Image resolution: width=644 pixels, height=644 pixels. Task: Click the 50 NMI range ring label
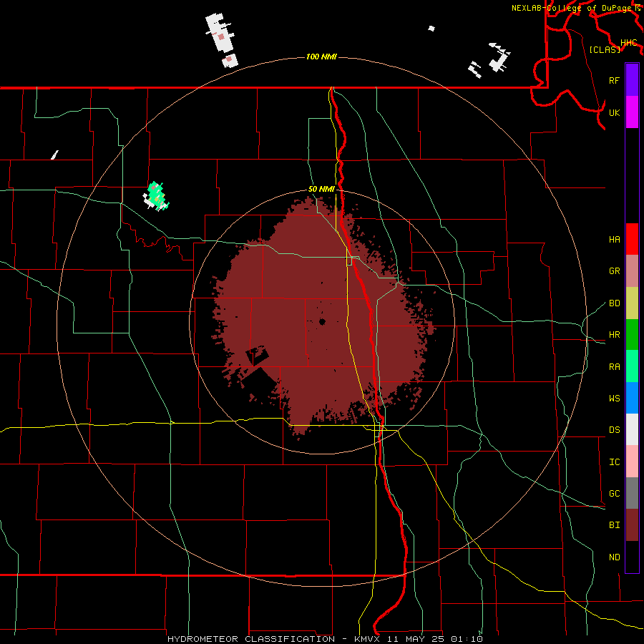[x=321, y=189]
